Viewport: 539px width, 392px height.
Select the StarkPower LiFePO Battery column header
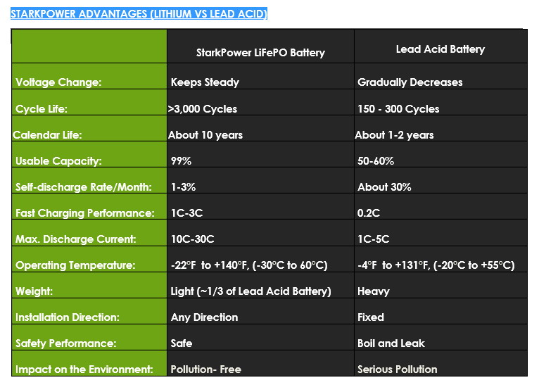point(260,53)
